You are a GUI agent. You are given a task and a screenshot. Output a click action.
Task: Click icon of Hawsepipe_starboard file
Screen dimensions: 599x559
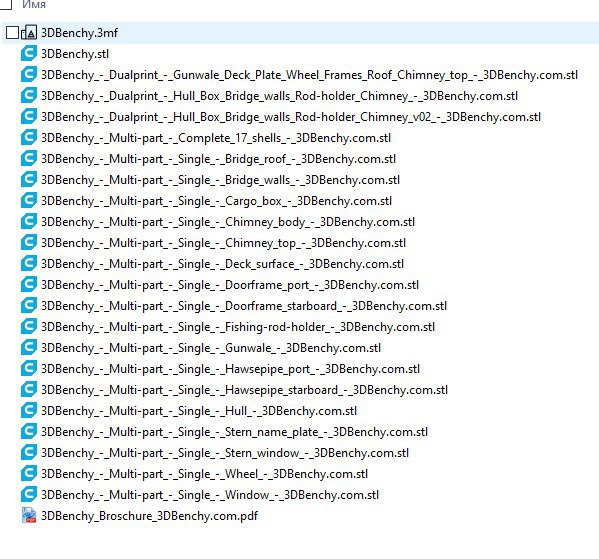pos(29,390)
